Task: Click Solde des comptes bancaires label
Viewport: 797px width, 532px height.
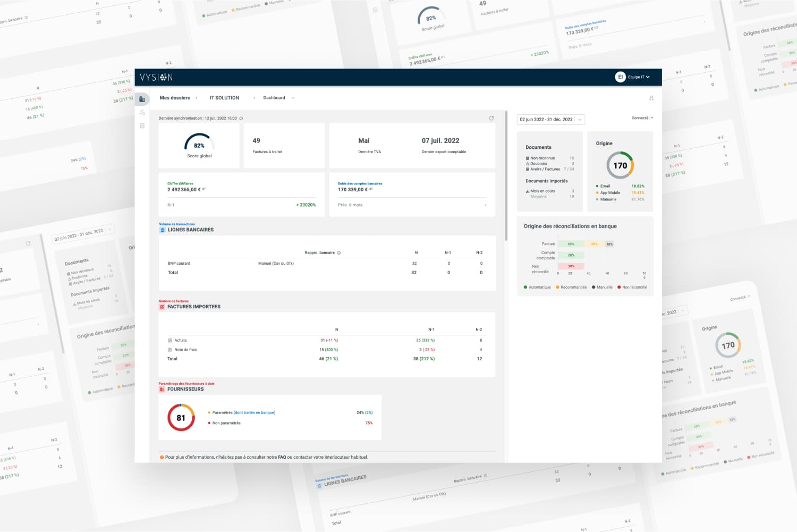Action: coord(360,183)
